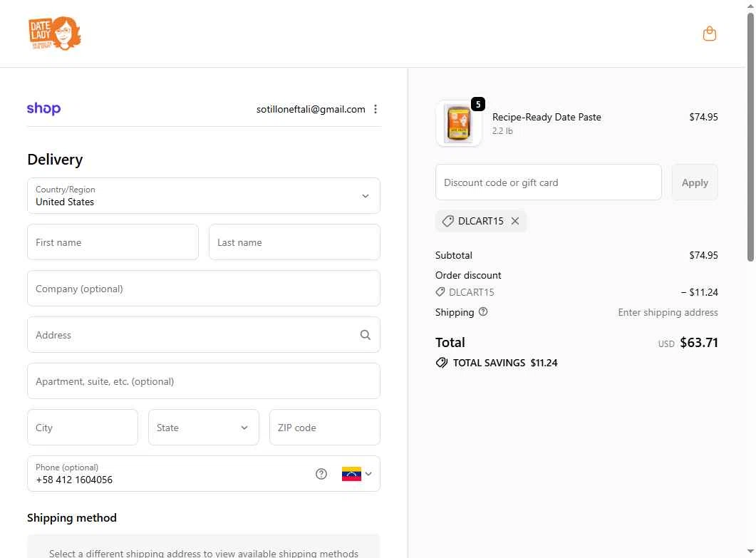Click Discount code or gift card field

(x=548, y=182)
